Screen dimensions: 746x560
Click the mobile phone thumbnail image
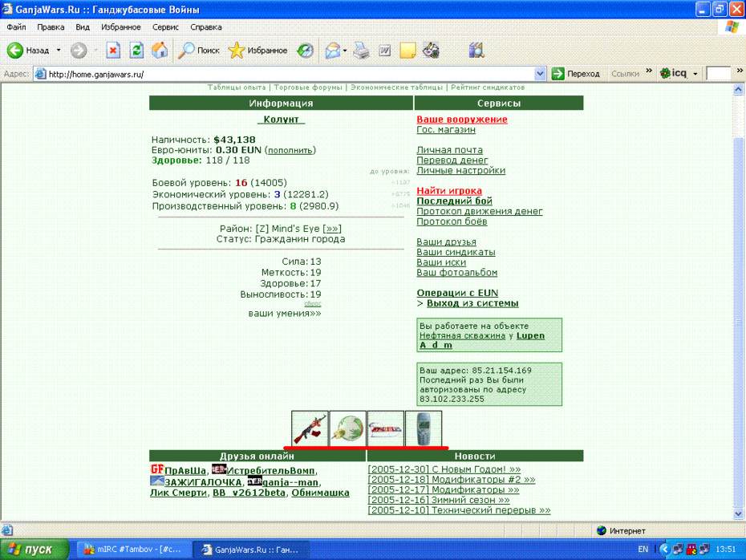click(x=424, y=428)
